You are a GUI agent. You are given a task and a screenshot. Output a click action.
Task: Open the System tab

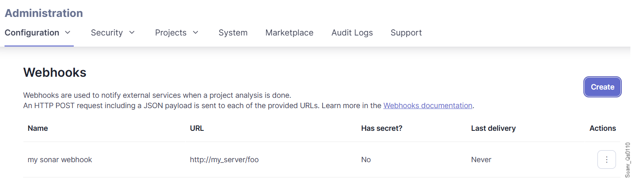point(233,33)
